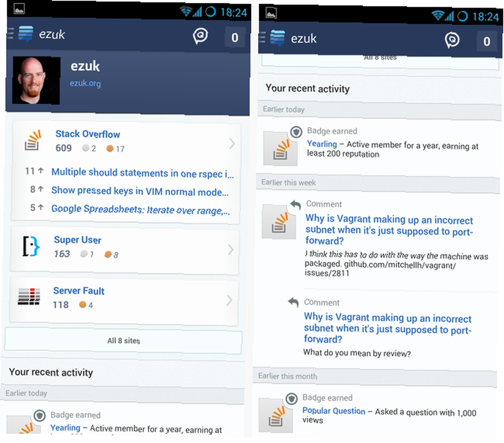Expand the Server Fault row chevron
Image resolution: width=504 pixels, height=443 pixels.
[229, 300]
